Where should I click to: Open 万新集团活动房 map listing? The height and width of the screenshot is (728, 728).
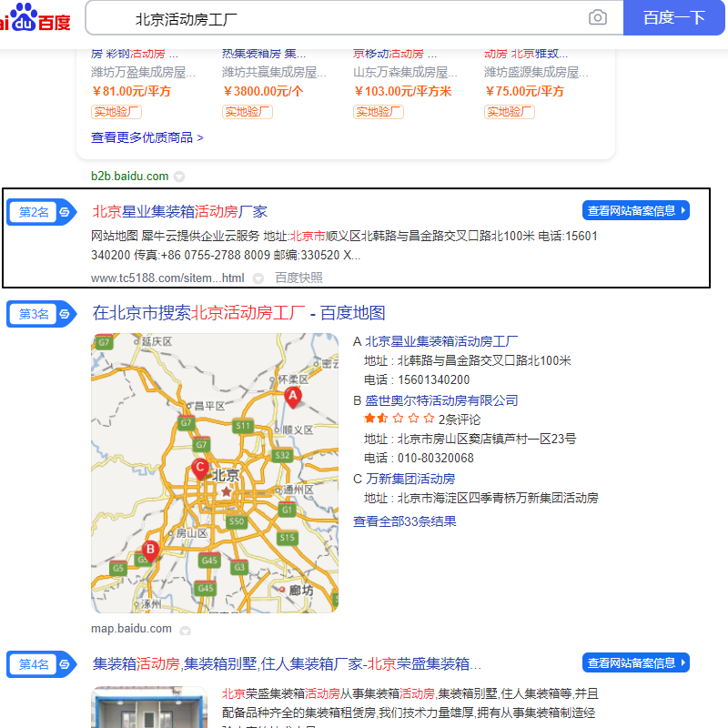(x=410, y=479)
